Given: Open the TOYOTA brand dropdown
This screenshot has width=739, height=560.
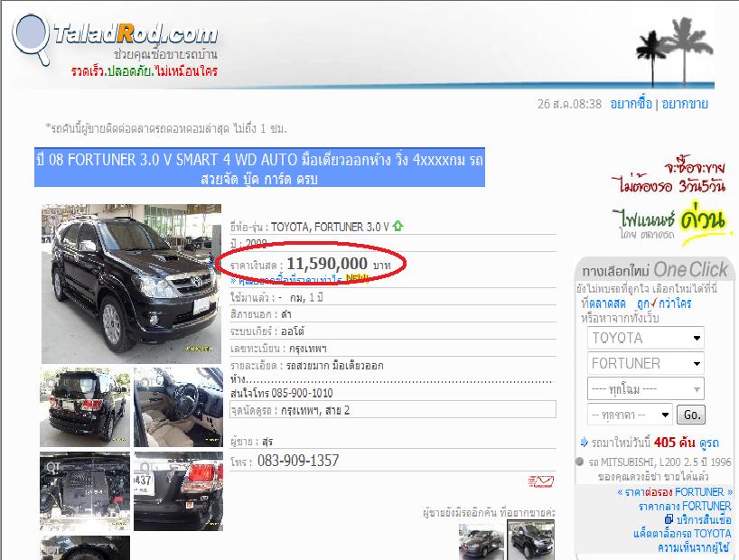Looking at the screenshot, I should click(x=645, y=338).
